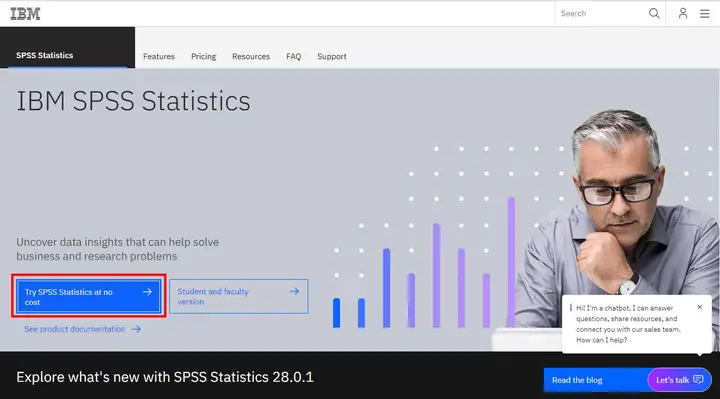Click the Read the blog button
Image resolution: width=720 pixels, height=399 pixels.
(x=596, y=380)
